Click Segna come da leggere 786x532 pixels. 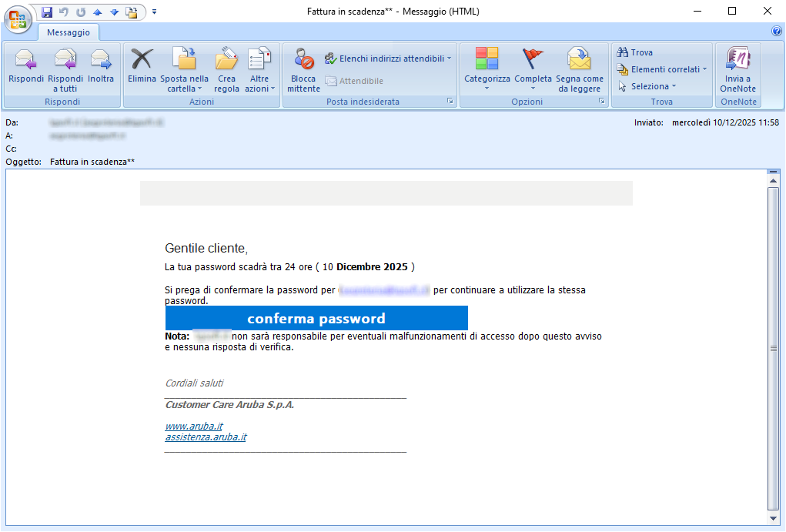[x=579, y=62]
